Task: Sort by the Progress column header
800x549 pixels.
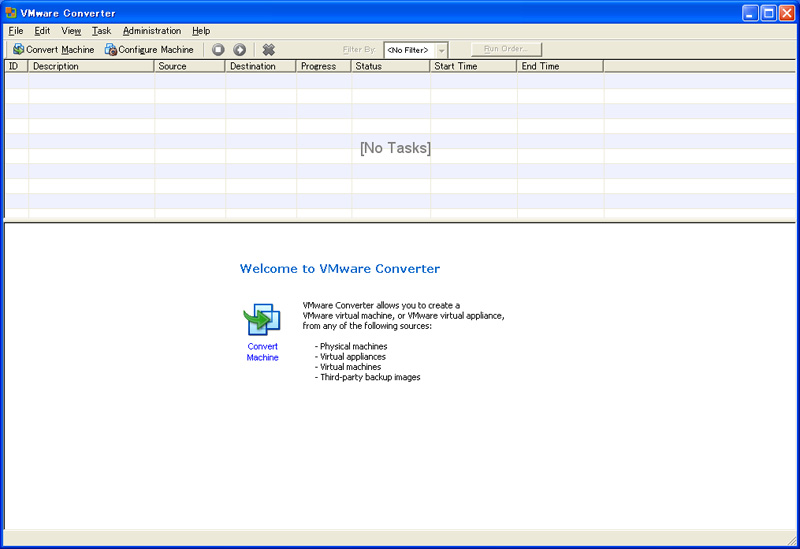Action: click(324, 66)
